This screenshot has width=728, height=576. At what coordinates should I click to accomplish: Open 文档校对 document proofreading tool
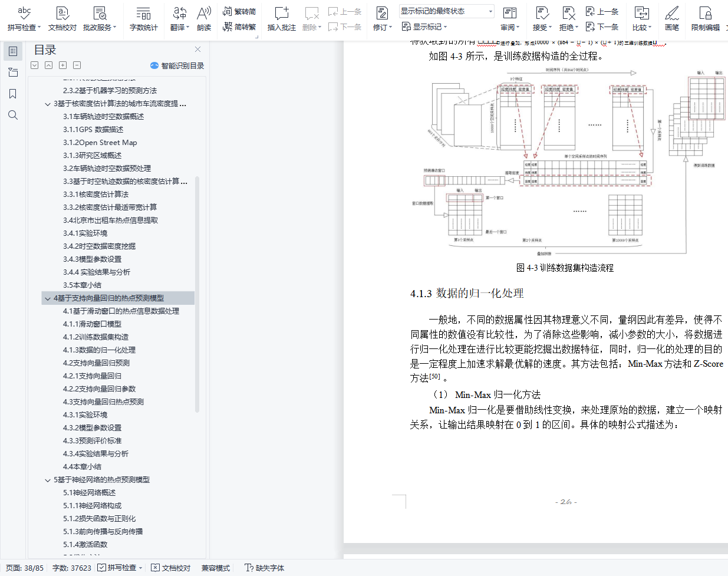(62, 18)
